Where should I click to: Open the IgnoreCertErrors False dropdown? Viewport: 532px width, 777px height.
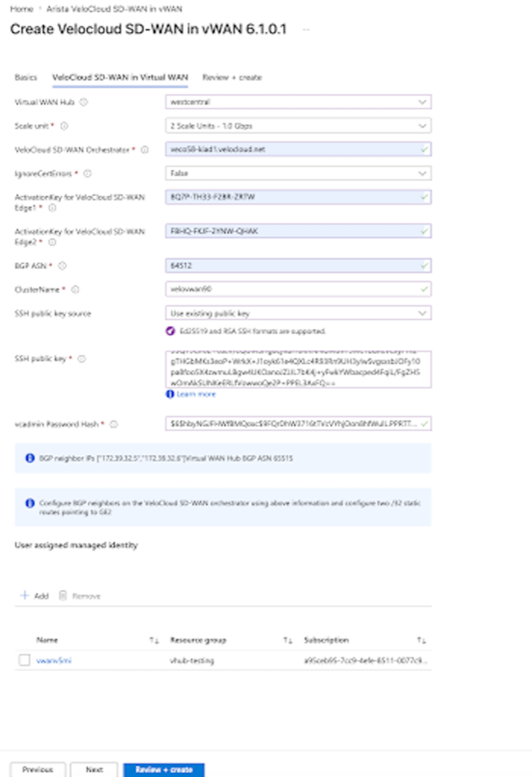298,173
